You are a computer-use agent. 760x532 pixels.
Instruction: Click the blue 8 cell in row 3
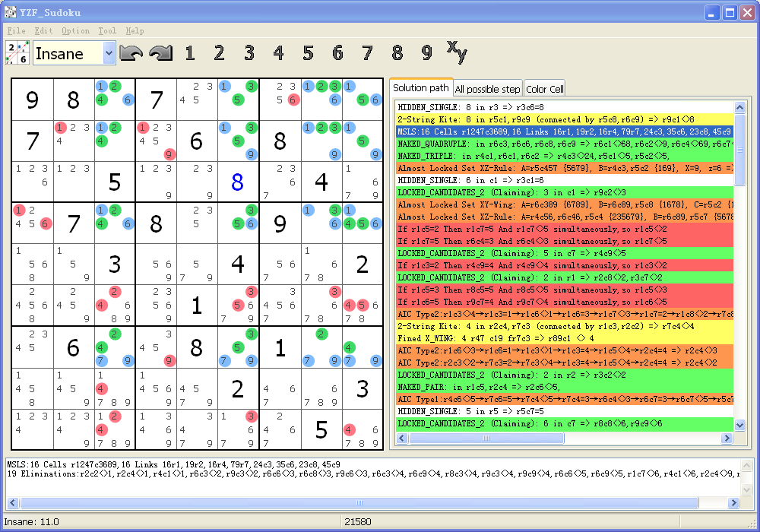tap(237, 182)
